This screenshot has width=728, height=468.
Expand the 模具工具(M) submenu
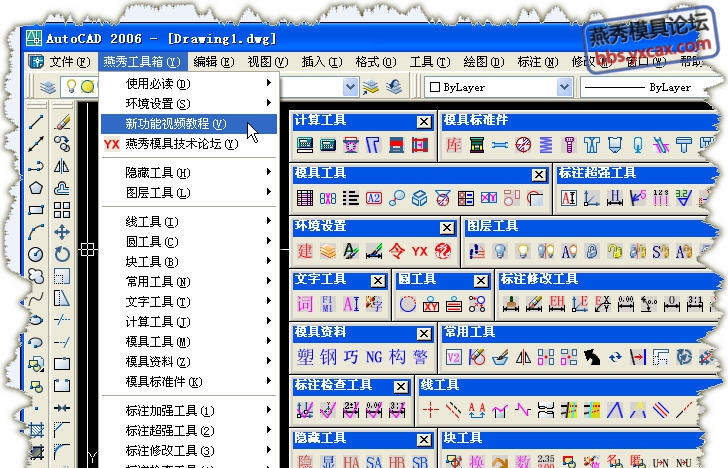189,341
